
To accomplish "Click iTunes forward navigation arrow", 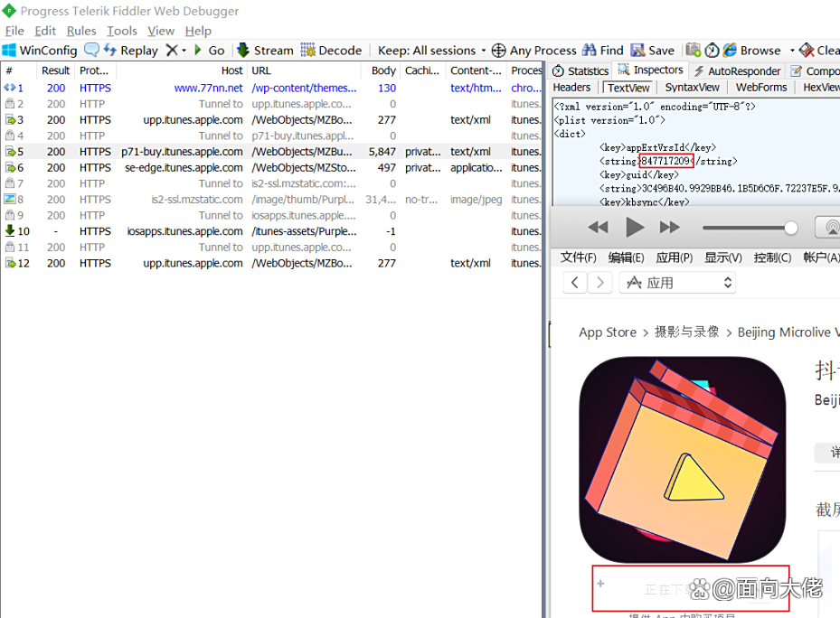I will [599, 282].
